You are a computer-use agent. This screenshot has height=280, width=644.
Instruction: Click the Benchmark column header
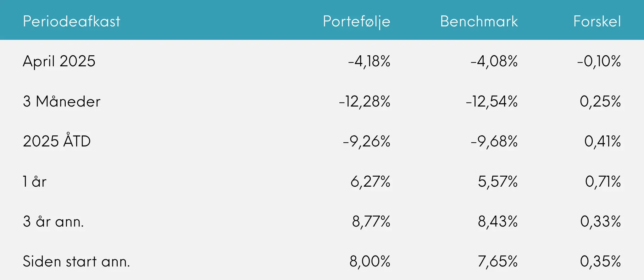tap(479, 21)
